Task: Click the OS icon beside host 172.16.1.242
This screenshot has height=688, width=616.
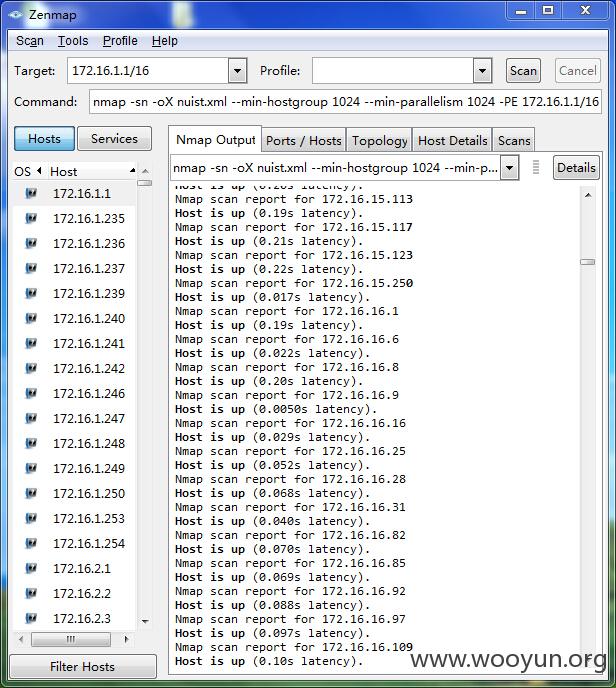Action: pos(31,368)
